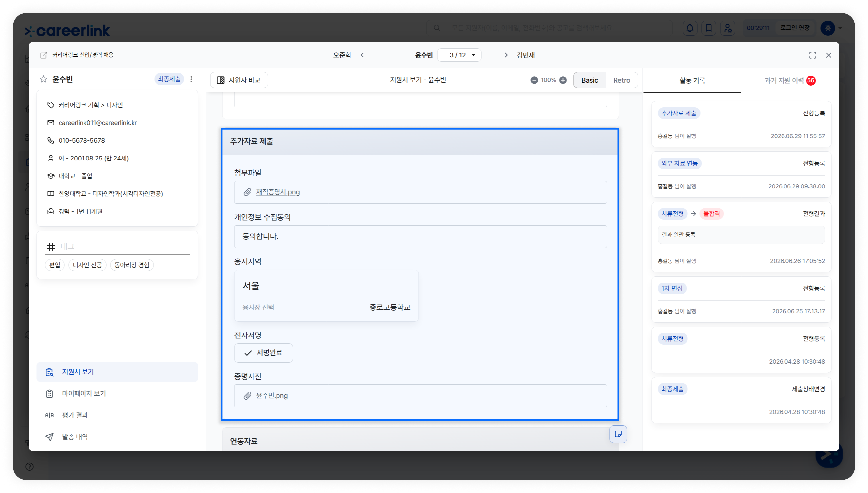Image resolution: width=868 pixels, height=493 pixels.
Task: Open 평가 결과 in the left menu
Action: pyautogui.click(x=117, y=415)
